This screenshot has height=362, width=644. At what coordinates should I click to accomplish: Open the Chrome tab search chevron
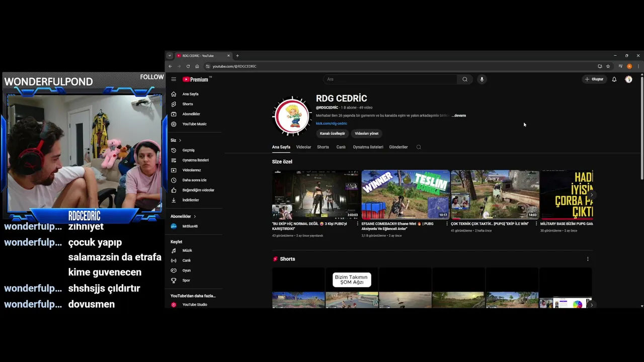pos(170,56)
